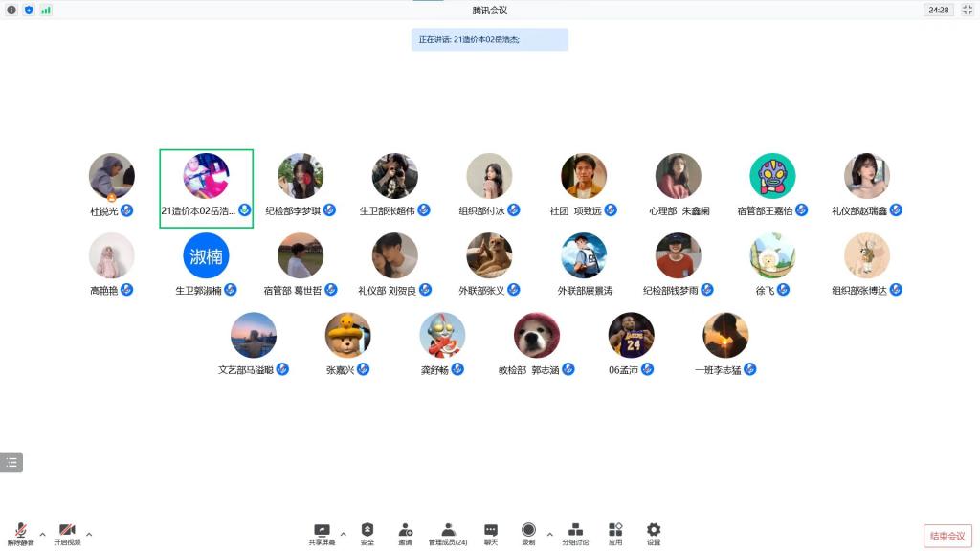This screenshot has width=980, height=551.
Task: Click the 24:28 meeting timer
Action: click(938, 10)
